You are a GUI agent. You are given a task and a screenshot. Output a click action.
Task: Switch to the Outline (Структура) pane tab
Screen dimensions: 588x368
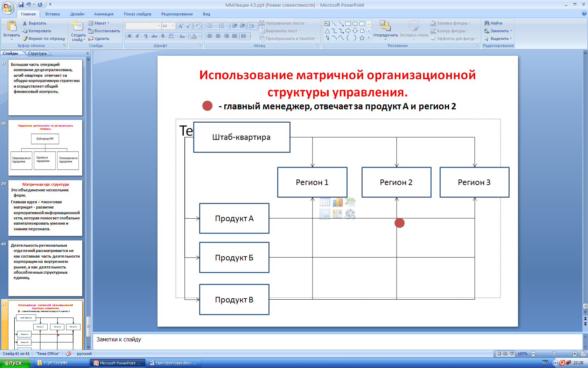click(37, 53)
